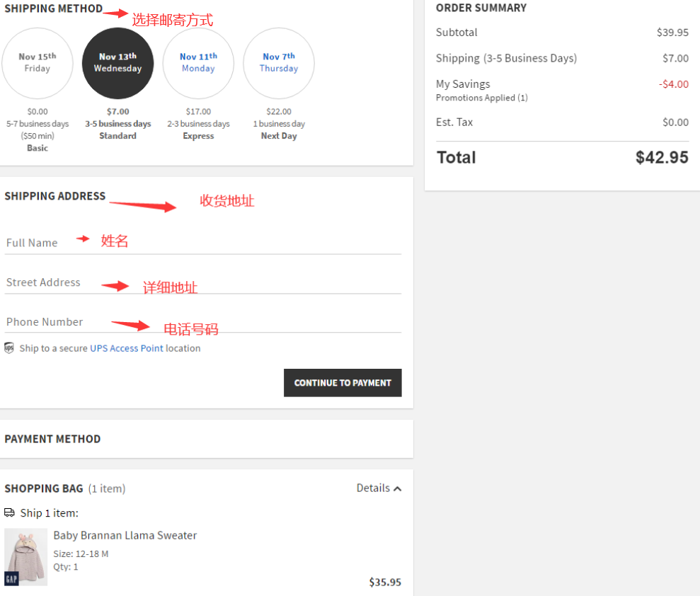Click the GAP logo badge
This screenshot has width=700, height=596.
point(11,579)
